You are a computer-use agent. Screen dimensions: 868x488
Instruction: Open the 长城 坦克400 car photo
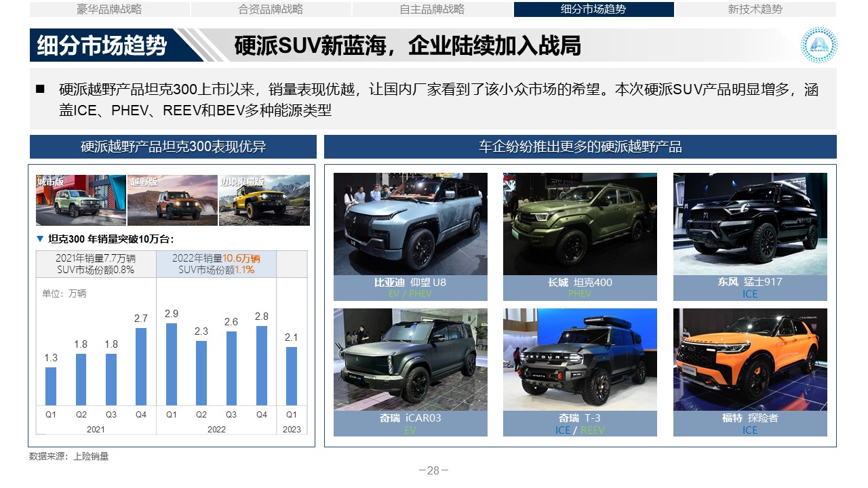tap(580, 224)
